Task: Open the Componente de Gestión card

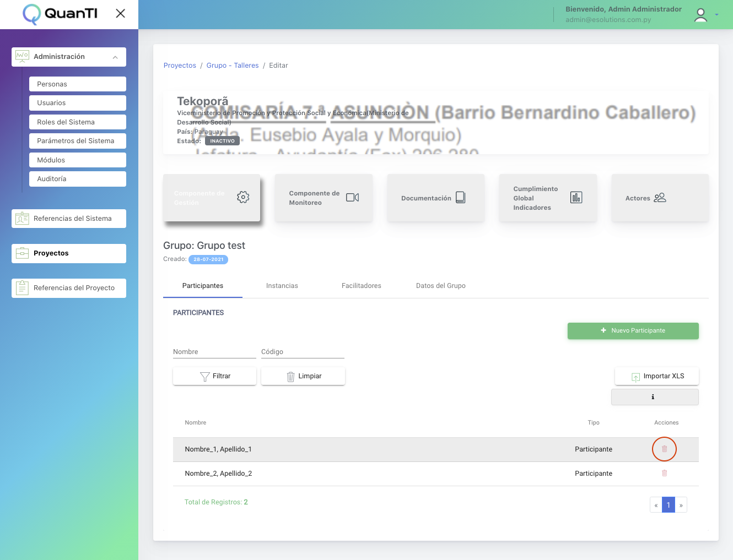Action: coord(212,198)
